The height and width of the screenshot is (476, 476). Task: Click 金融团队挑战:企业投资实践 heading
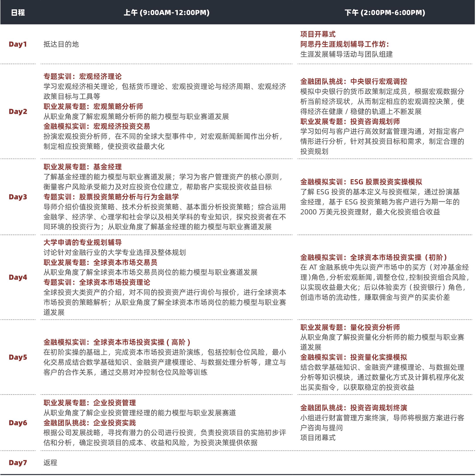tap(90, 423)
